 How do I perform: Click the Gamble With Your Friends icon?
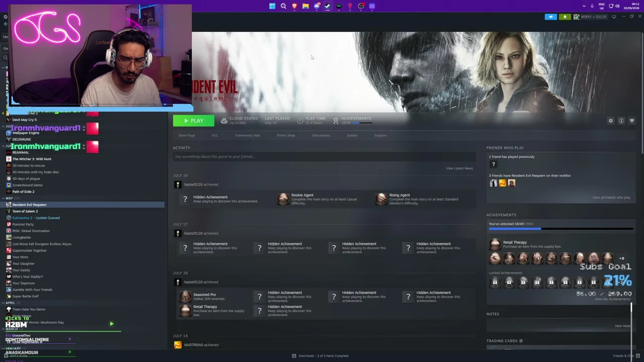pyautogui.click(x=9, y=290)
